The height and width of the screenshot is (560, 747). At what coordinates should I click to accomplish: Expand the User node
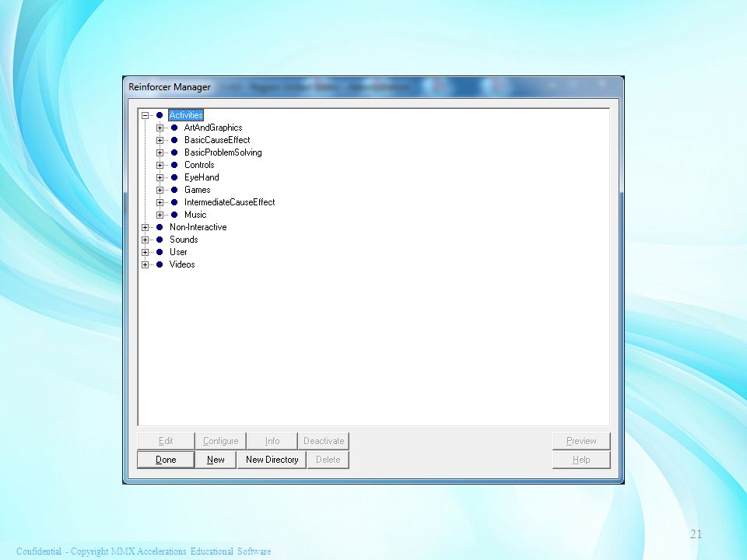[146, 252]
